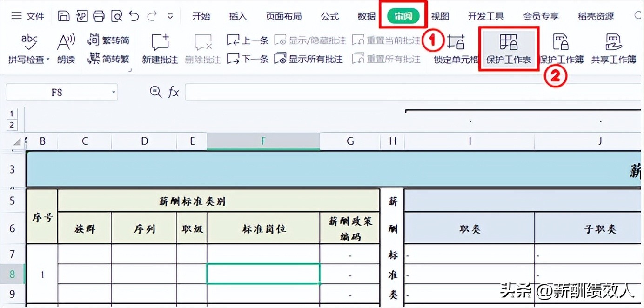The width and height of the screenshot is (644, 308).
Task: Activate the 朗读 read-aloud feature
Action: click(65, 47)
